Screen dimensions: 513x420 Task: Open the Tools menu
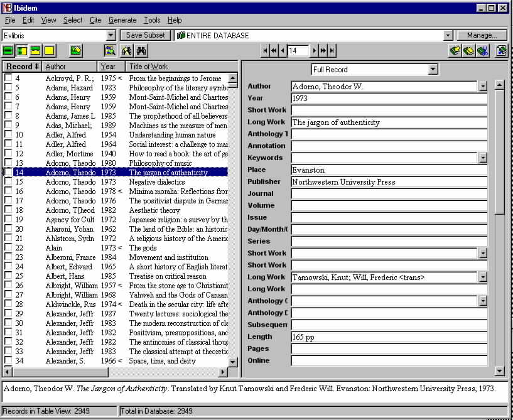[152, 20]
